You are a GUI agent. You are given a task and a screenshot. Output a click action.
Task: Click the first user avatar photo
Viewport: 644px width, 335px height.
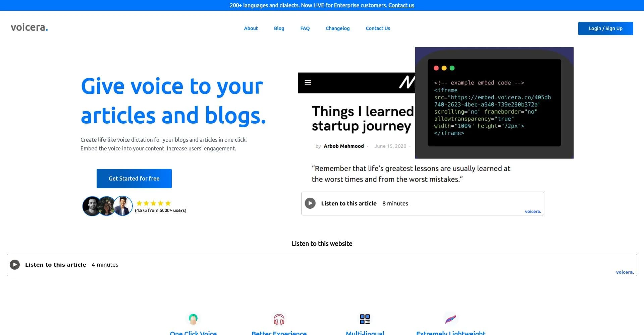[91, 206]
